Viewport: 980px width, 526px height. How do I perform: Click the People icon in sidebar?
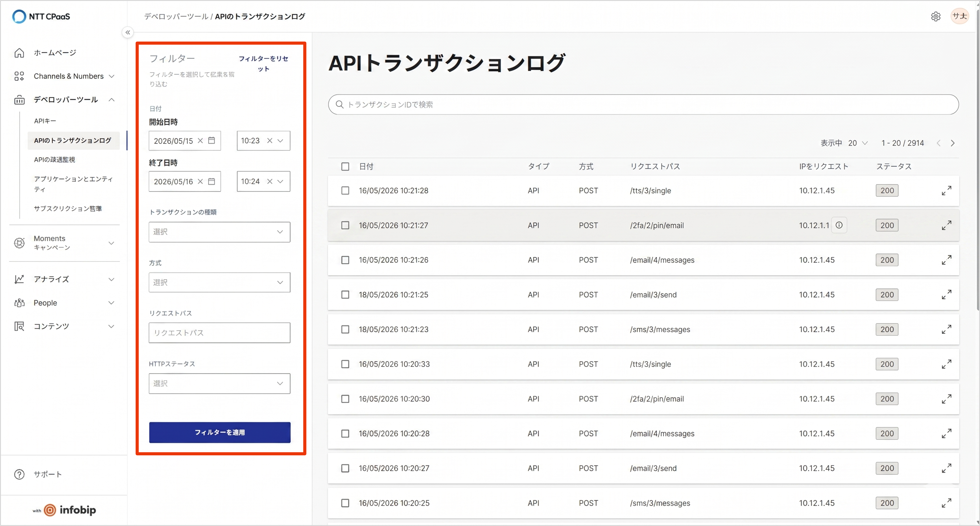(19, 303)
